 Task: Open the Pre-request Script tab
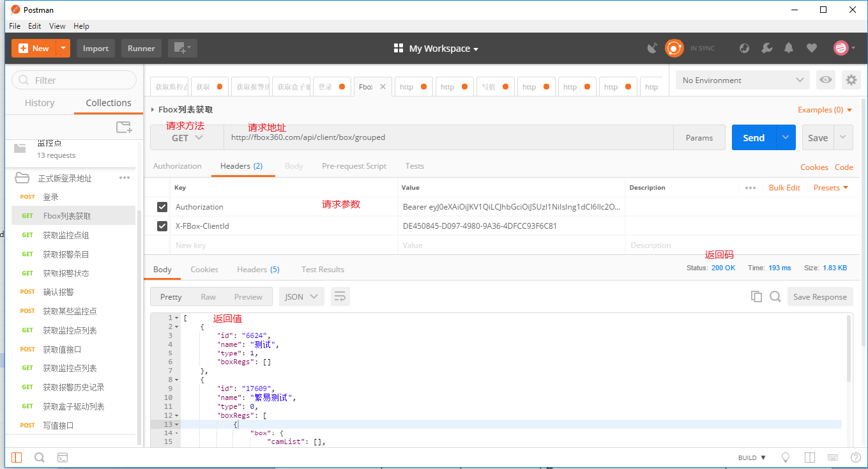click(354, 166)
